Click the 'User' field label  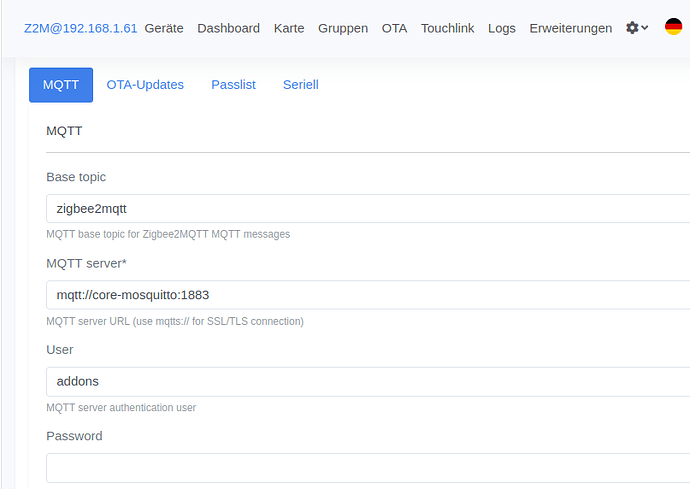60,349
